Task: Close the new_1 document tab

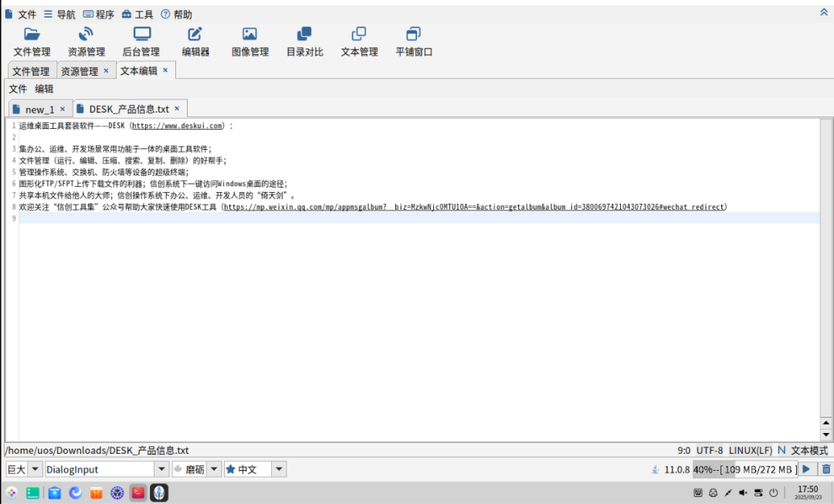Action: point(63,109)
